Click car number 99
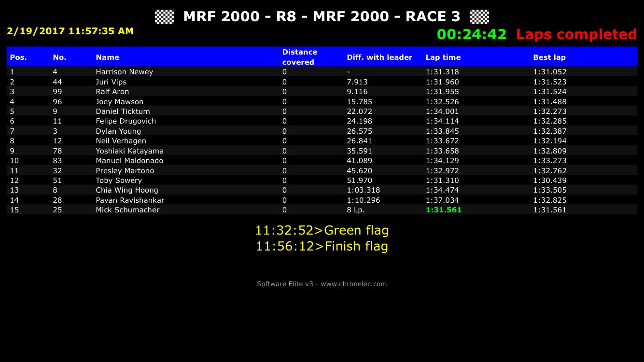This screenshot has width=644, height=362. 57,92
